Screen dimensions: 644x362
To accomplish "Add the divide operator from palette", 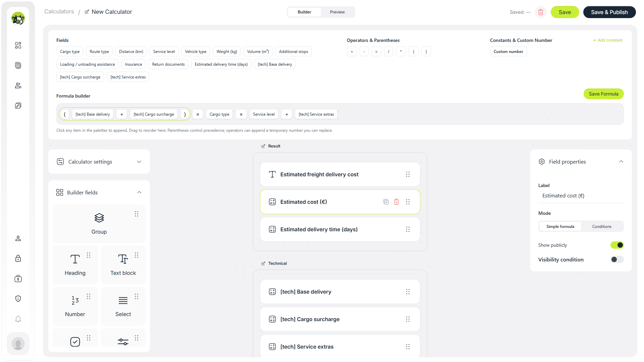I will pyautogui.click(x=388, y=52).
